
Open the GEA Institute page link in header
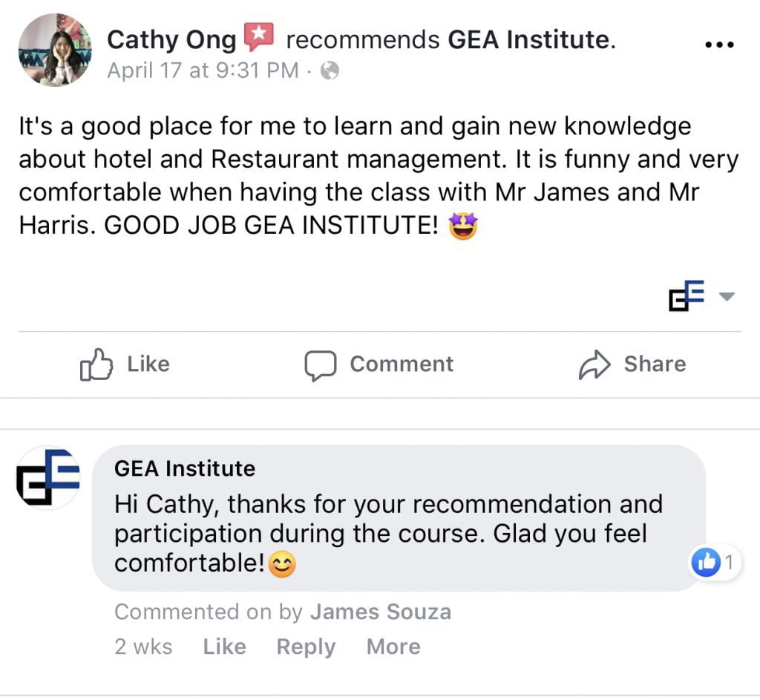530,39
